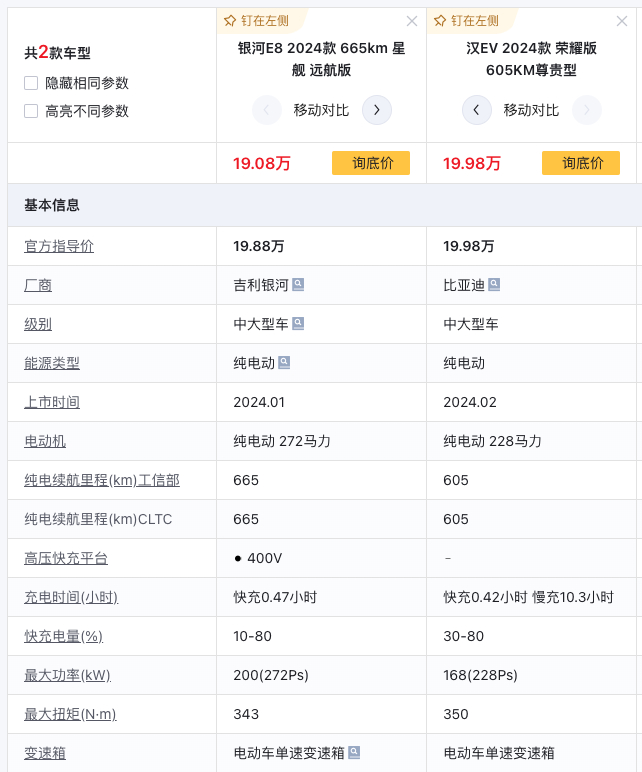The image size is (642, 772).
Task: Click 350 max torque value
Action: coord(456,714)
